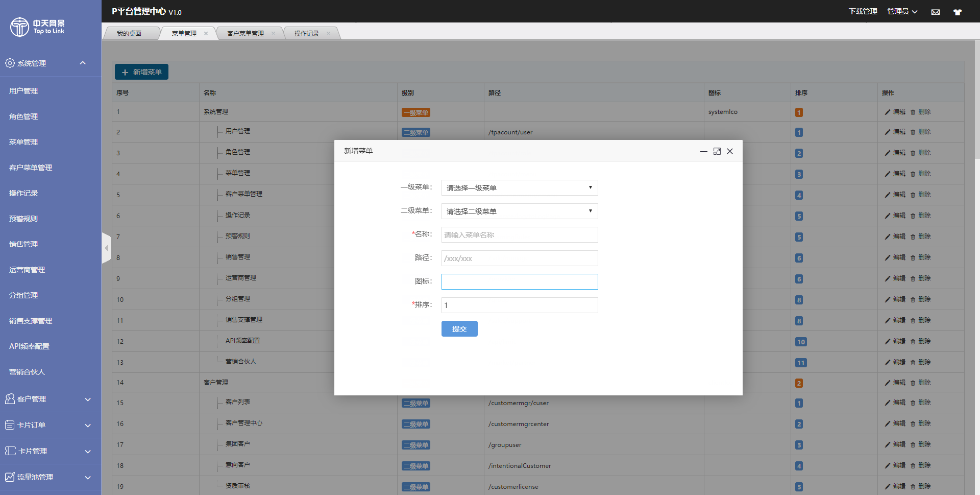Click 删除 for row 19 资质审核

[x=921, y=486]
